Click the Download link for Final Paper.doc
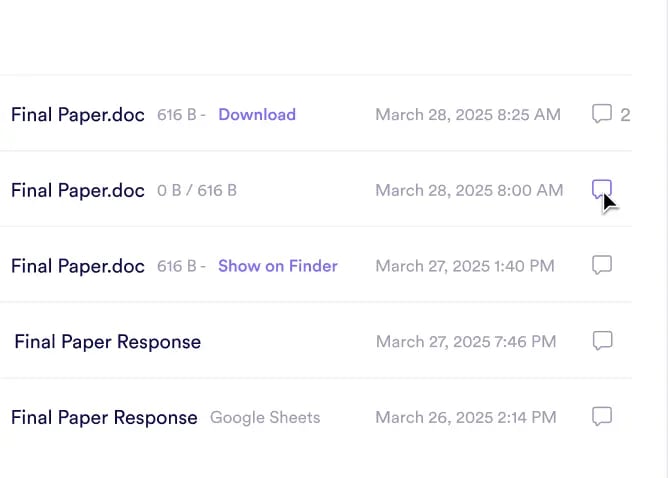The width and height of the screenshot is (668, 478). (x=257, y=114)
